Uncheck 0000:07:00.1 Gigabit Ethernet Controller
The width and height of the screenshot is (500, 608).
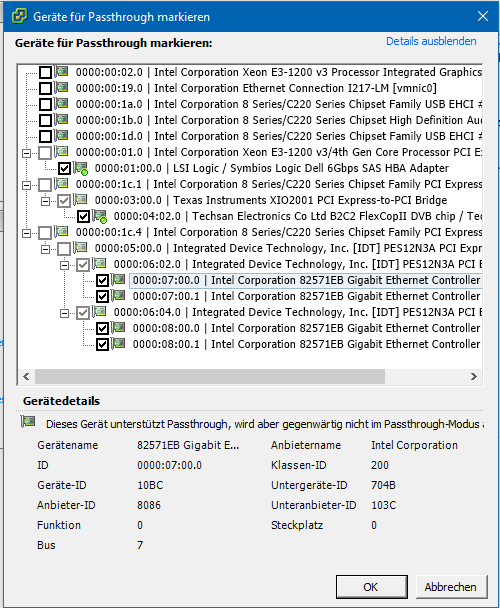click(x=102, y=297)
